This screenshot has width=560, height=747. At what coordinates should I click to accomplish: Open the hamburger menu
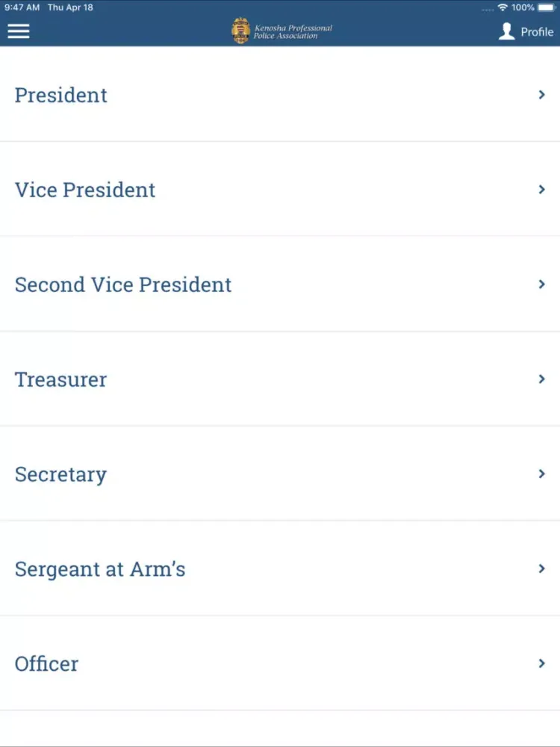pos(19,31)
